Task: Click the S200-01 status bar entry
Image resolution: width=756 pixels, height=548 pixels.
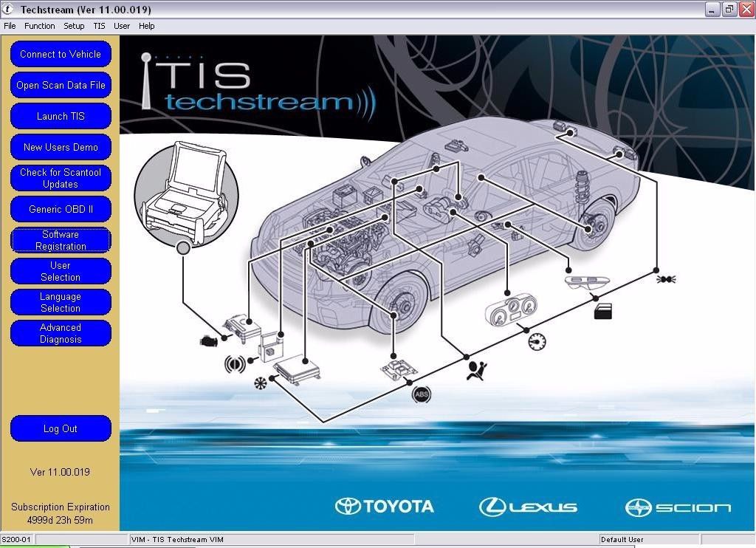Action: click(17, 539)
